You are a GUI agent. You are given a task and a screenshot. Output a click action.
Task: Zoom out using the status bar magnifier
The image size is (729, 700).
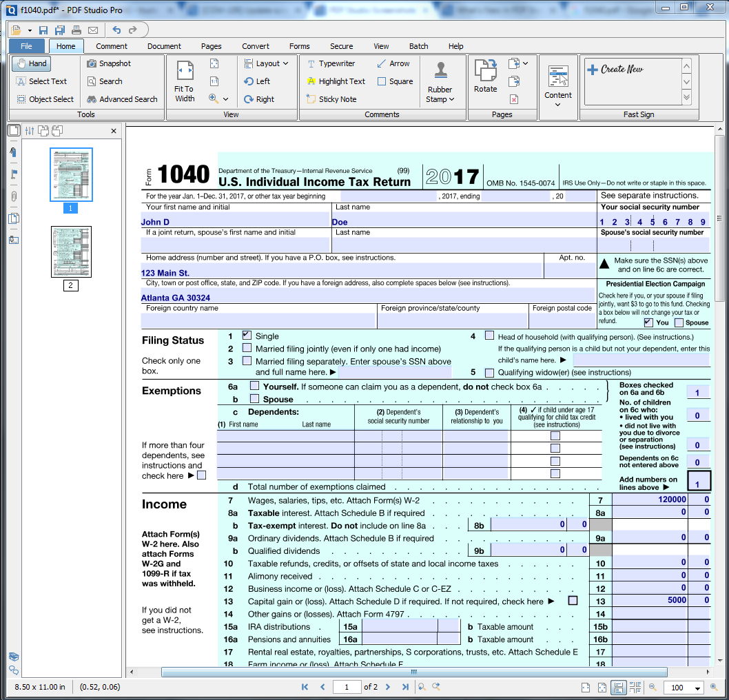(653, 687)
